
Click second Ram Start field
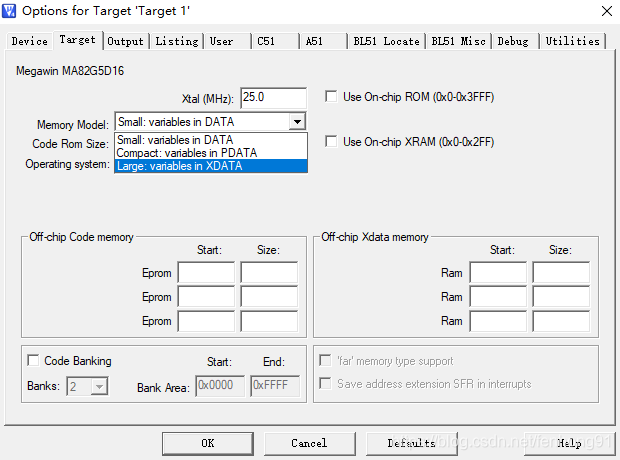coord(498,297)
